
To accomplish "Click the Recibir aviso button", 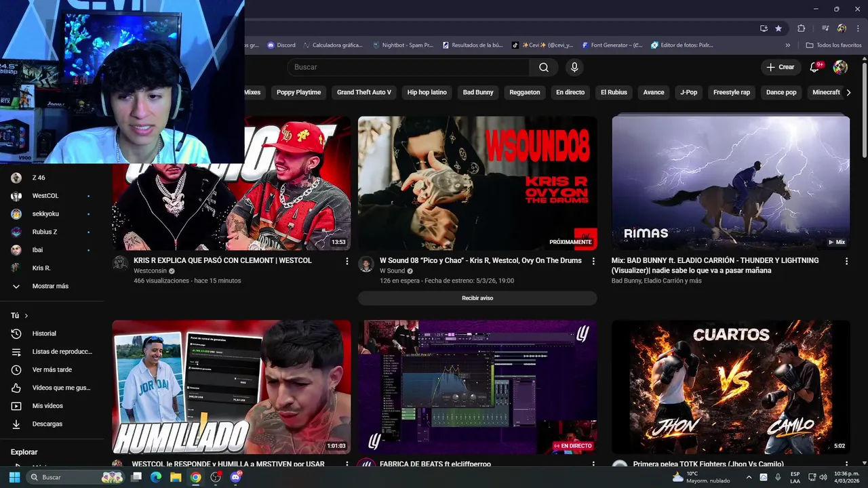I will pos(477,298).
